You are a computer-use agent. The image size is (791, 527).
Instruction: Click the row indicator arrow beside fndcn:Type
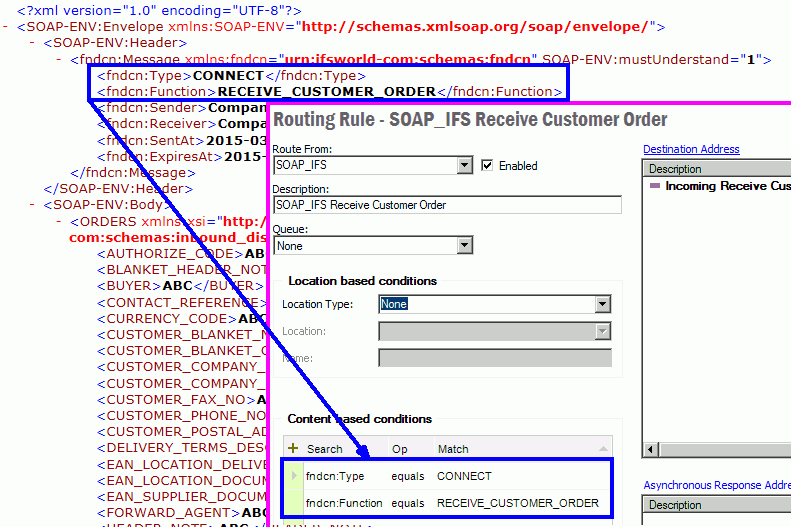(294, 476)
